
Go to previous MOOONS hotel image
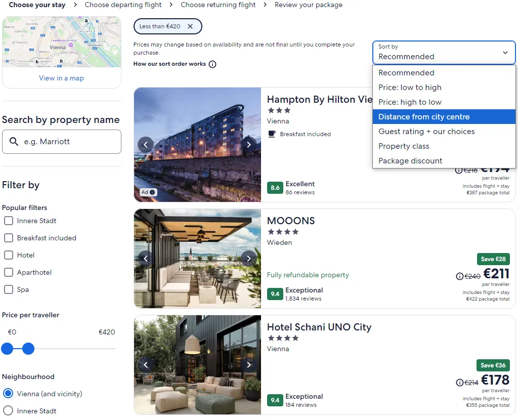pos(146,259)
